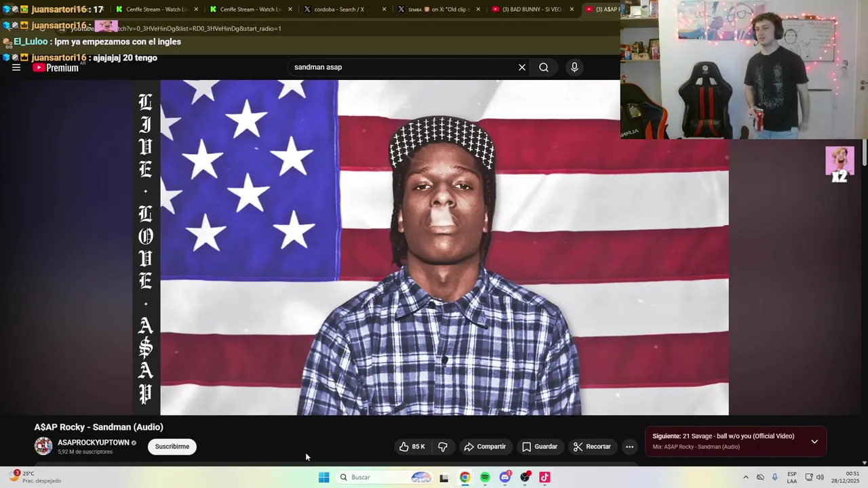
Task: Go to YouTube Premium home logo
Action: pos(56,68)
